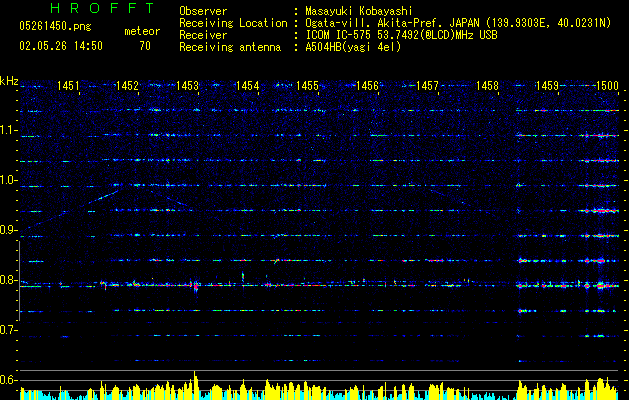Click the 1500 time marker
Viewport: 629px width, 400px height.
point(607,85)
